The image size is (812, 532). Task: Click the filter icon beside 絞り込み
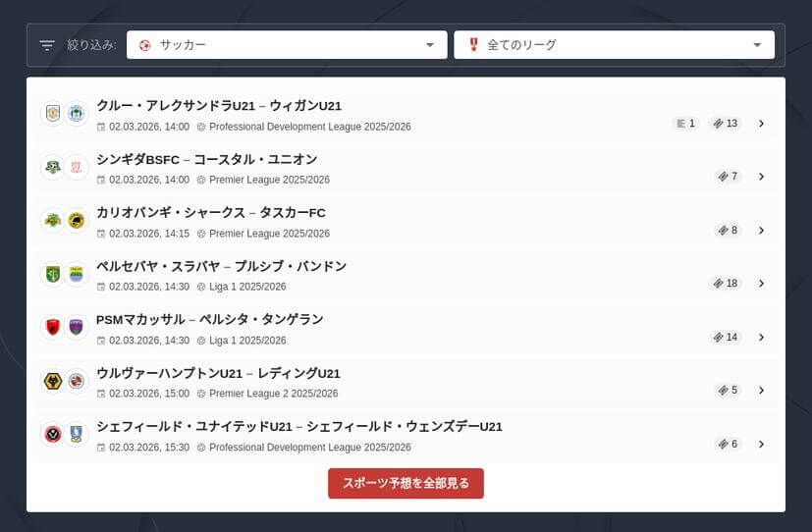click(x=47, y=45)
